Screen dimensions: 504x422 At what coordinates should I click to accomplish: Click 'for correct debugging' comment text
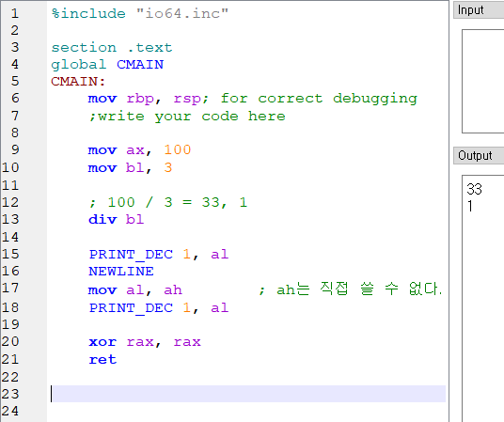(319, 99)
